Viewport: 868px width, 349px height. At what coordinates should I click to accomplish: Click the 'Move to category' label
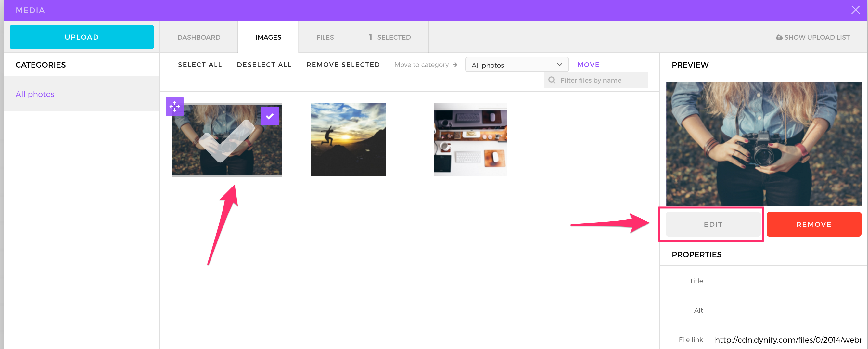(422, 65)
